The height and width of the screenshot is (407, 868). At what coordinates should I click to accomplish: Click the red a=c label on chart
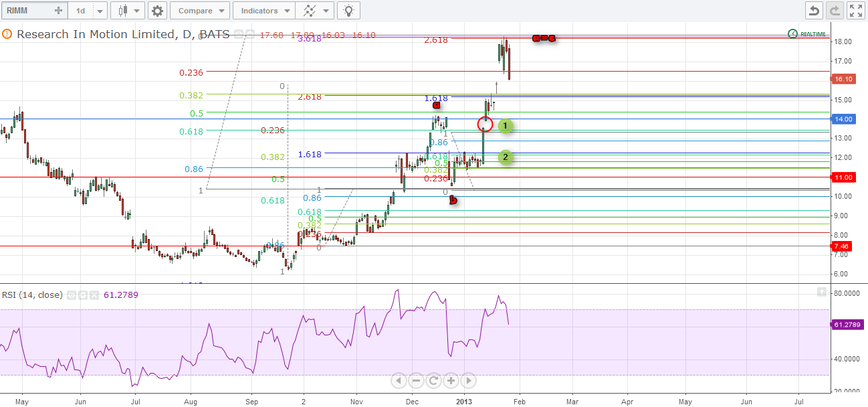544,38
